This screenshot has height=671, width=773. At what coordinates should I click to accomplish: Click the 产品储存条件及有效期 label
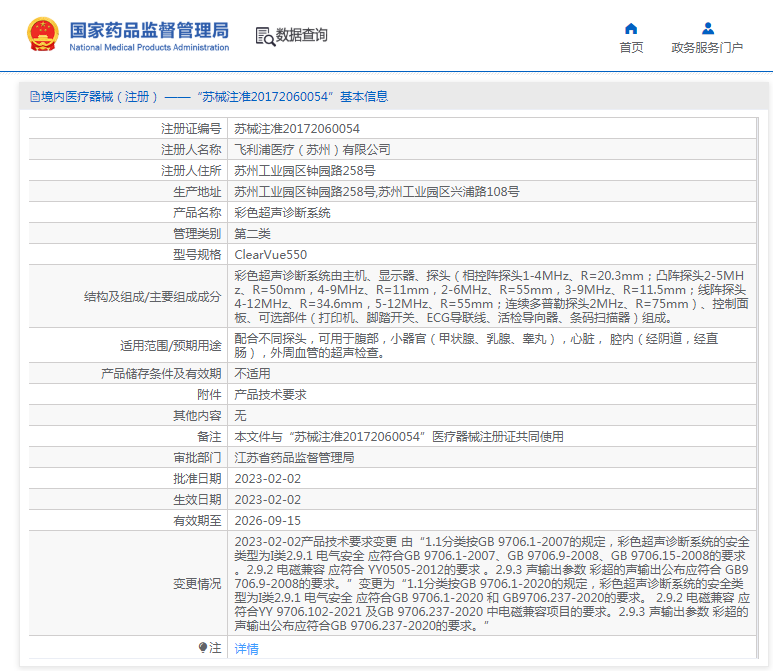161,374
